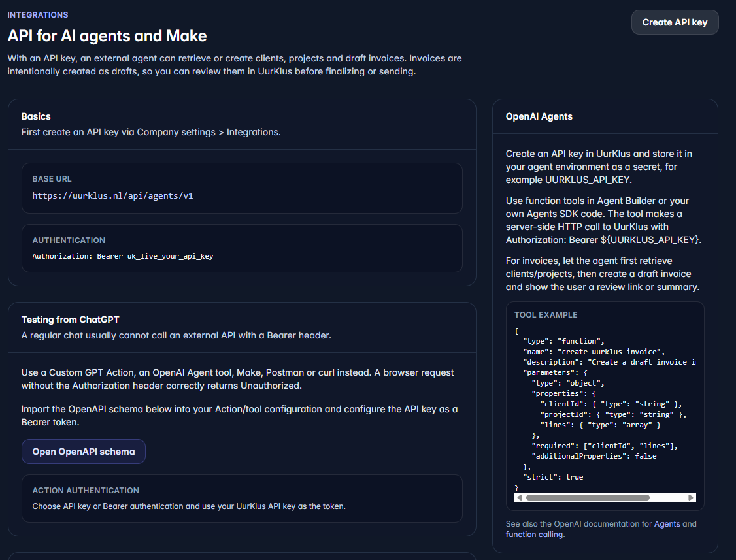The height and width of the screenshot is (560, 736).
Task: Click the Create API key button
Action: point(675,22)
